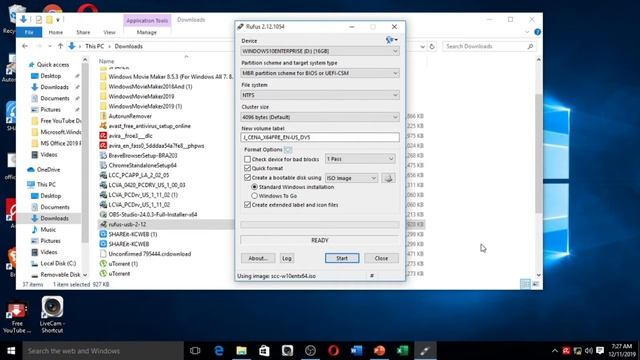640x360 pixels.
Task: Click taskbar search box
Action: (103, 351)
